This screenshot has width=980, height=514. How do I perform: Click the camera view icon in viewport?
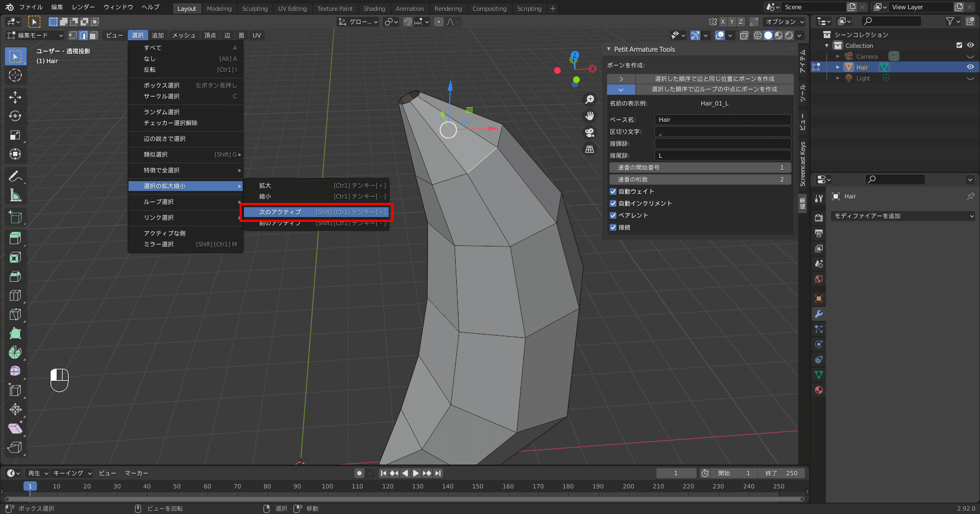tap(590, 133)
